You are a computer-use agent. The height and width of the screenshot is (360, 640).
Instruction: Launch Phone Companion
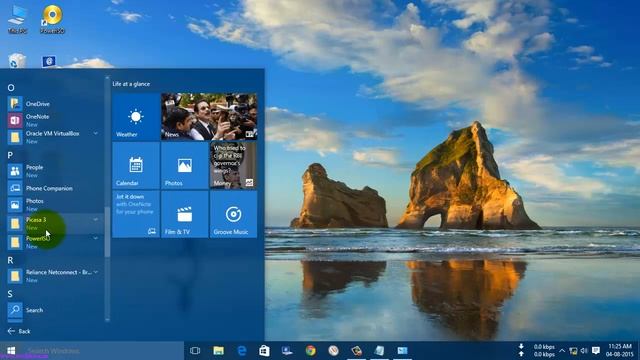pos(53,188)
